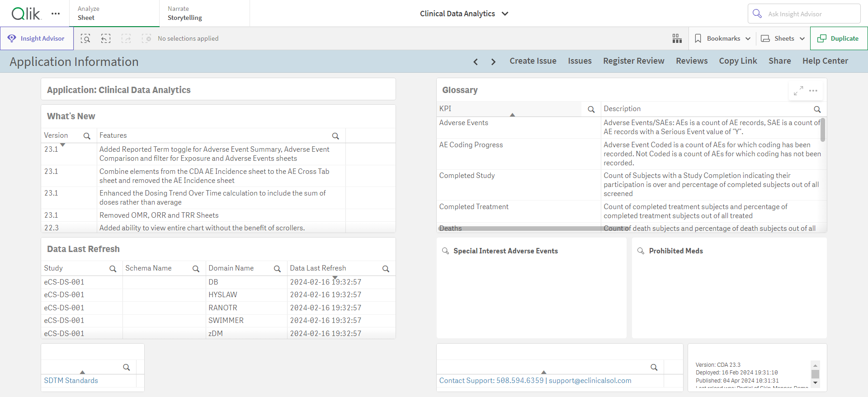Open the Help Center
Viewport: 868px width, 397px height.
coord(825,61)
